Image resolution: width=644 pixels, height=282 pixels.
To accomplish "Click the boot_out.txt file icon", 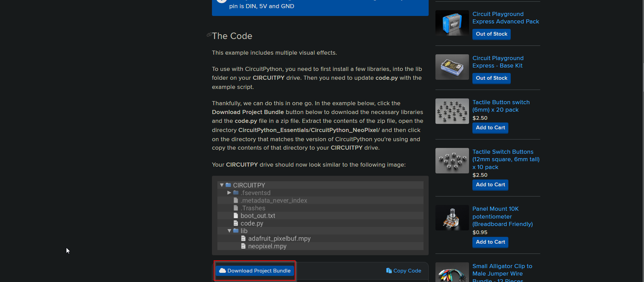I will point(236,215).
